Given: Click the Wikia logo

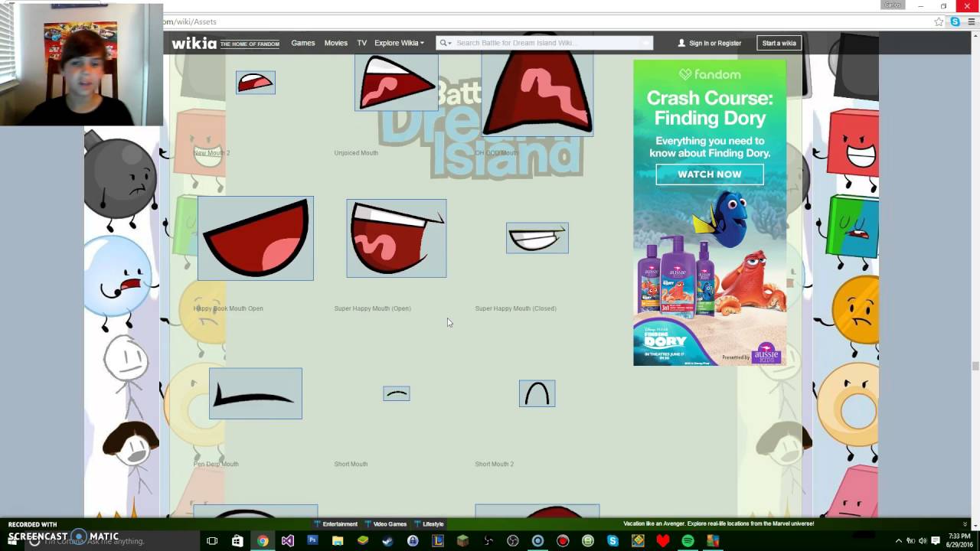Looking at the screenshot, I should [x=194, y=43].
